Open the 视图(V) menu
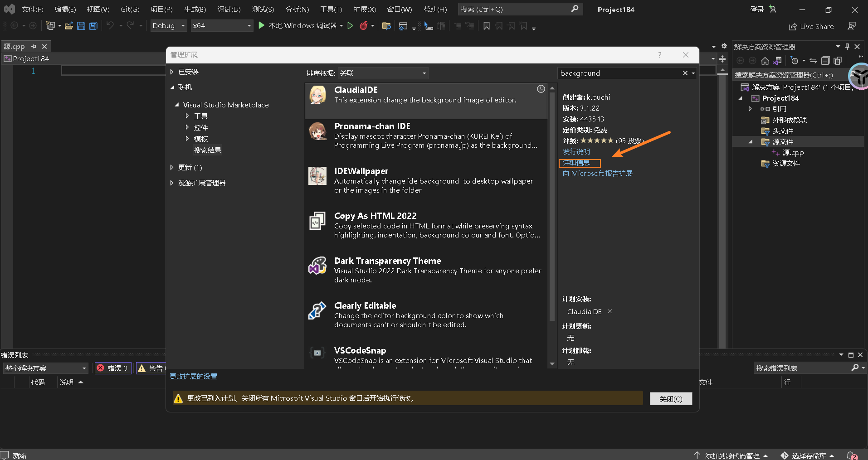The image size is (868, 460). (98, 10)
